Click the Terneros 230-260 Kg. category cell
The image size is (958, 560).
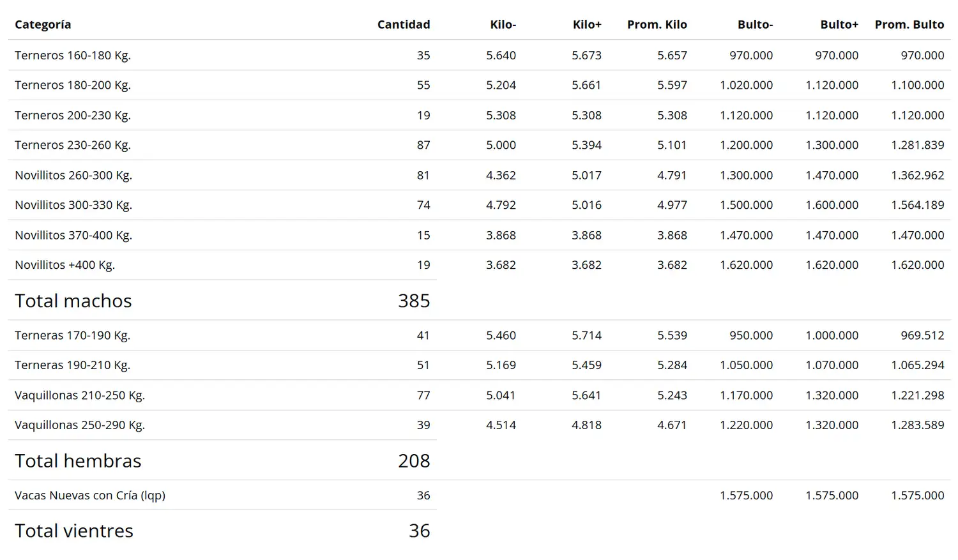point(73,145)
